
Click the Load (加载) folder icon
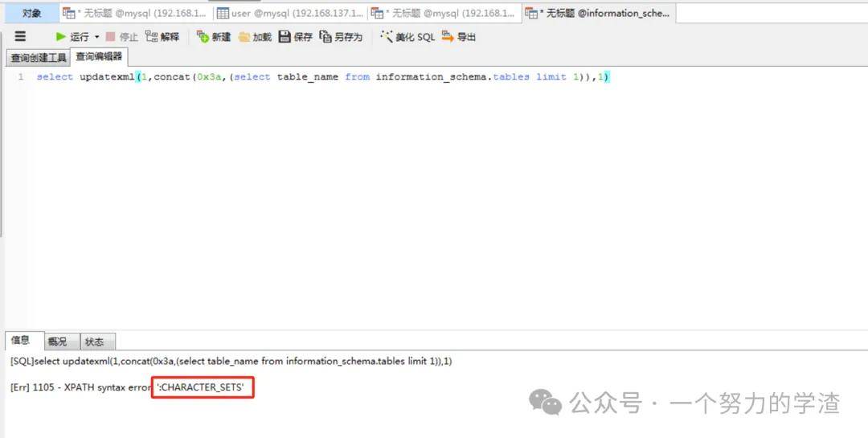coord(244,37)
